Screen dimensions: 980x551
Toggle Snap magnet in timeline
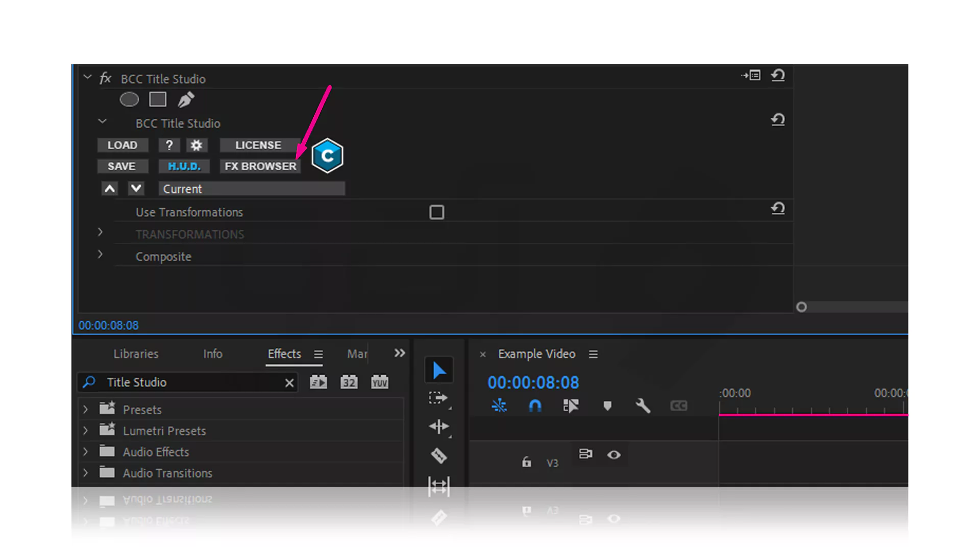(535, 406)
